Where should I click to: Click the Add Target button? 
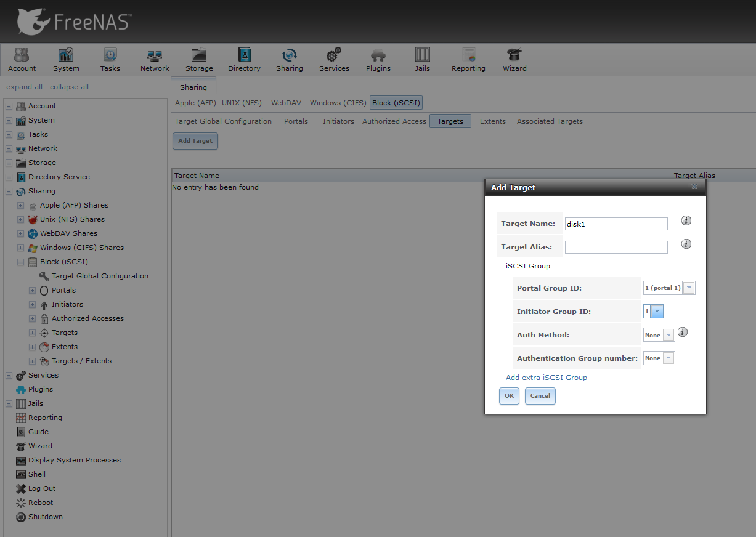tap(195, 141)
